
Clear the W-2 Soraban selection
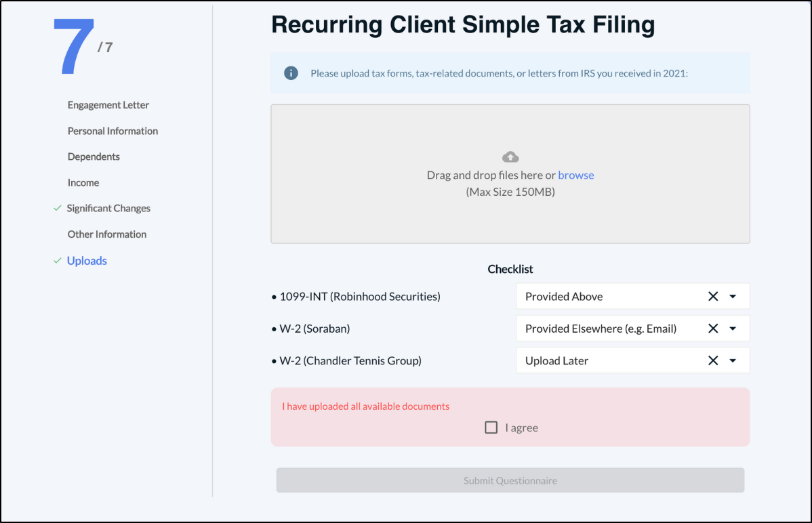click(x=713, y=329)
